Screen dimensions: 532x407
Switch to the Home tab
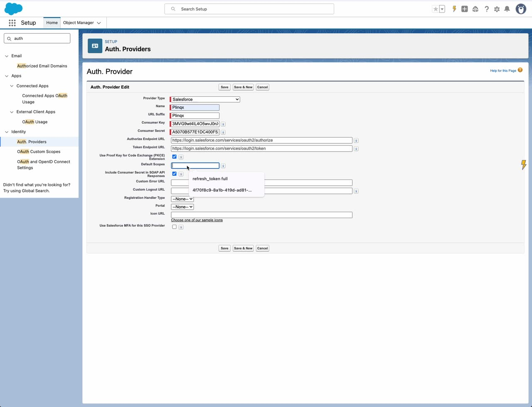click(52, 23)
